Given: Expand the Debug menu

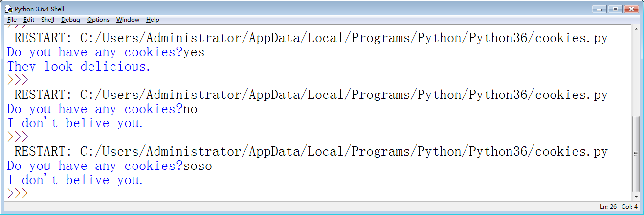Looking at the screenshot, I should coord(70,20).
